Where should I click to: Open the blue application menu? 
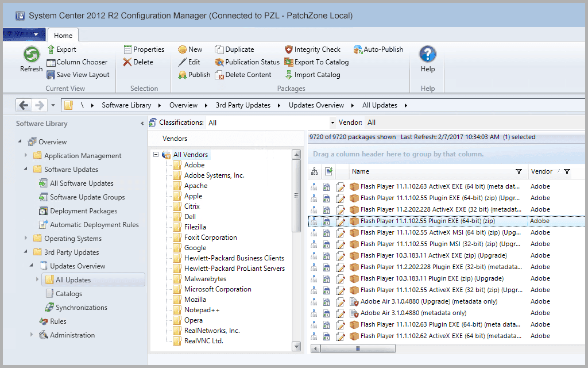click(23, 35)
